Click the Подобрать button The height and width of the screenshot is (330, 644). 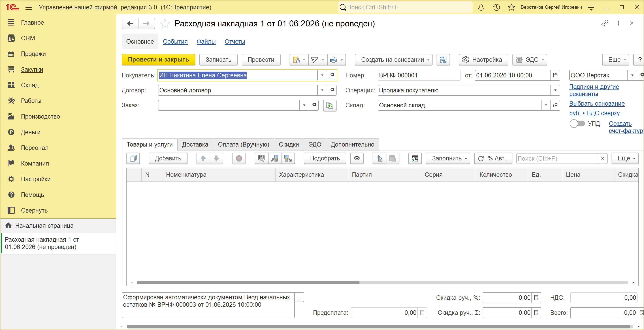[325, 158]
